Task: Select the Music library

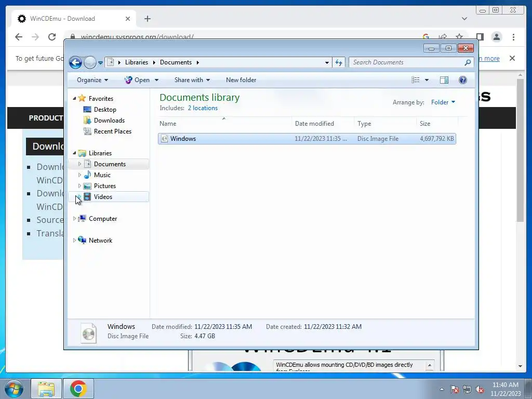Action: (x=102, y=175)
